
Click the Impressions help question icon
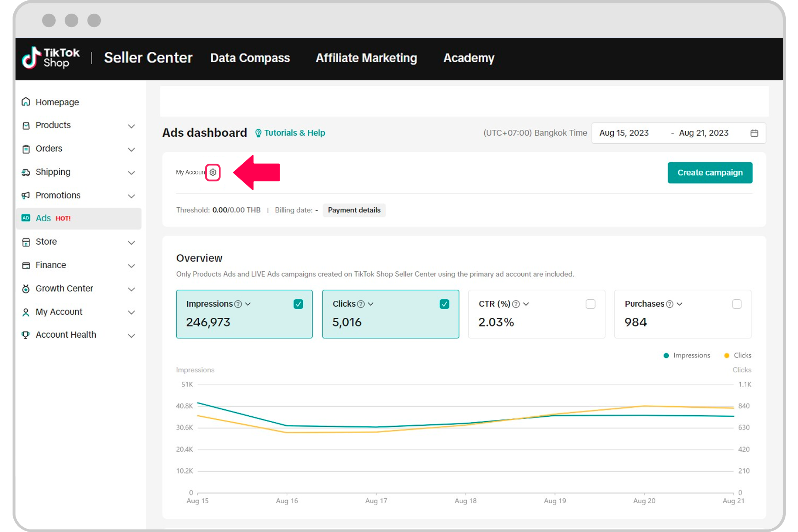click(238, 304)
